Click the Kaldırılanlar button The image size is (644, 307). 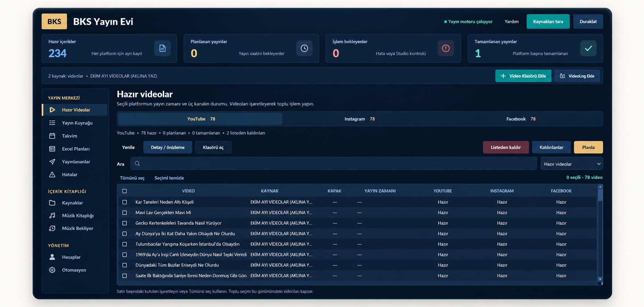click(551, 147)
